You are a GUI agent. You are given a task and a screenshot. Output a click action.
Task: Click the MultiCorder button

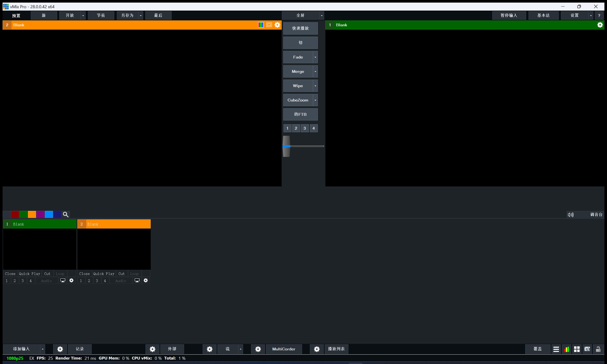click(x=284, y=349)
